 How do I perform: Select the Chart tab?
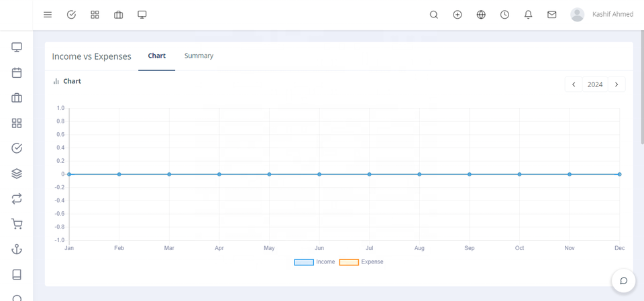[x=157, y=56]
